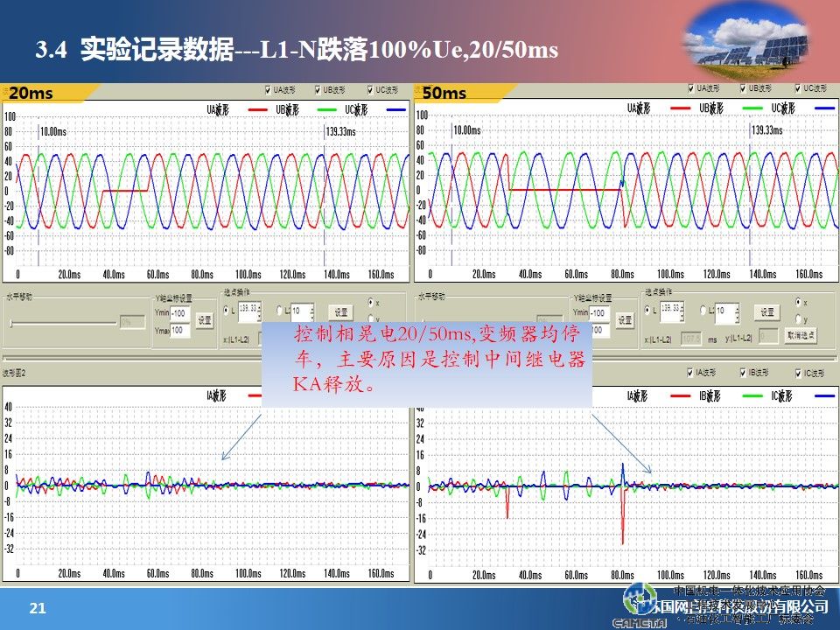Select the L2 radio button in 50ms panel
Screen dimensions: 840x630
pos(703,310)
